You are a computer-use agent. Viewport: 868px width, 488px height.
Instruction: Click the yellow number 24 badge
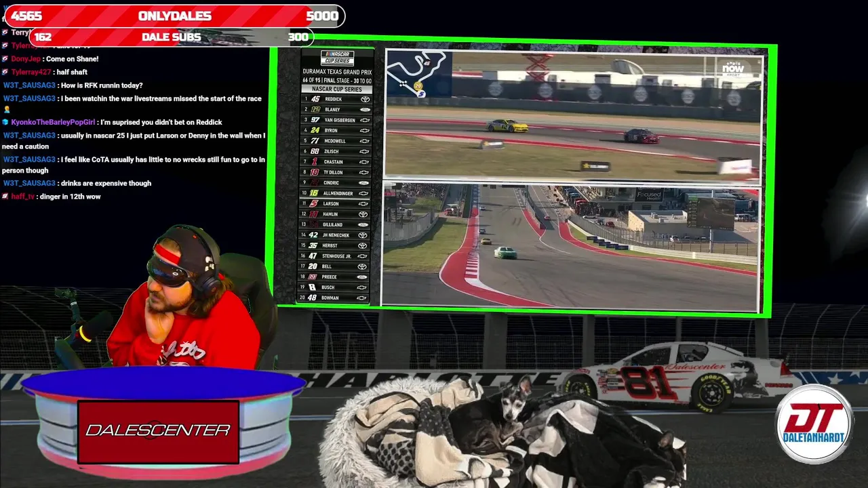tap(315, 130)
